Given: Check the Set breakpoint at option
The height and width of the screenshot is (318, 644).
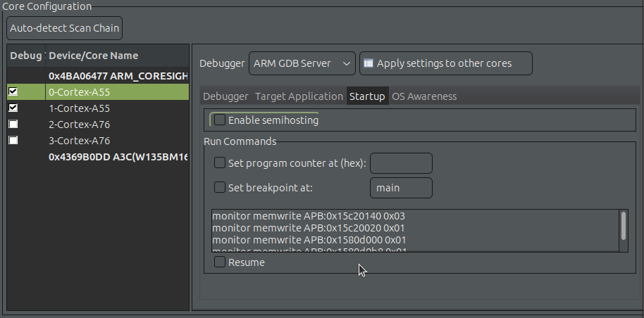Looking at the screenshot, I should (x=221, y=188).
